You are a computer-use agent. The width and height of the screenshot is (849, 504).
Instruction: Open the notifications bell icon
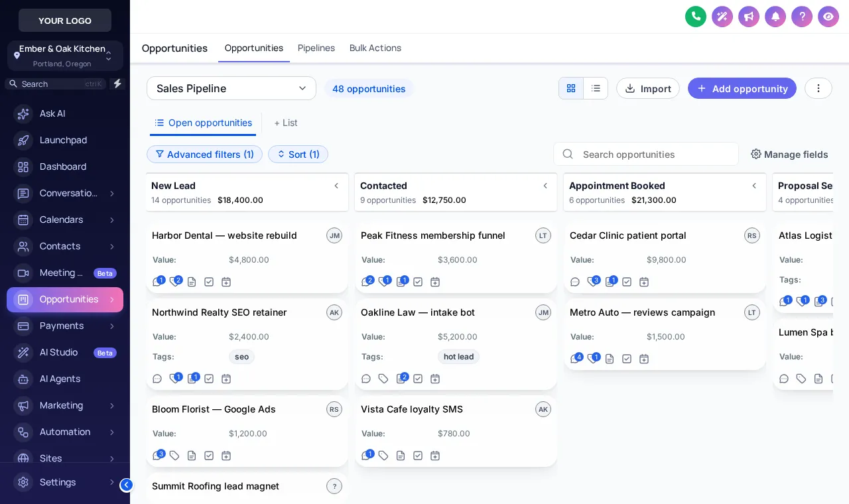(x=775, y=17)
